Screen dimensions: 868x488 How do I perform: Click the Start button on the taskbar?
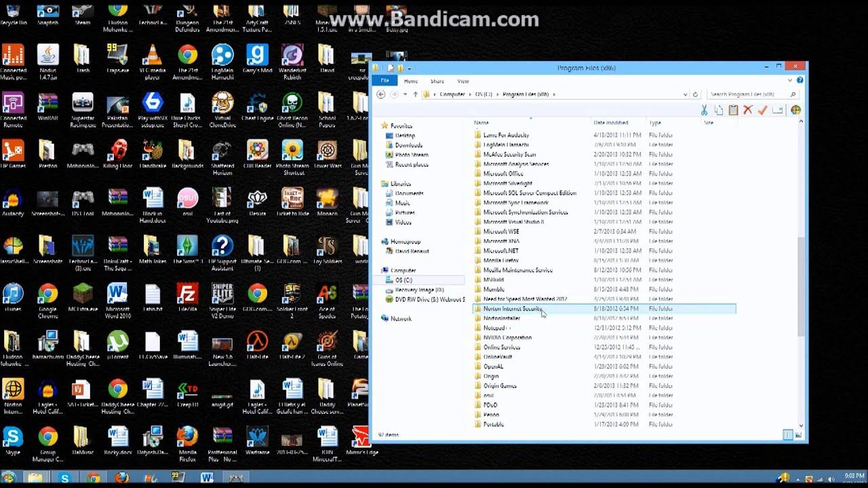[x=9, y=478]
